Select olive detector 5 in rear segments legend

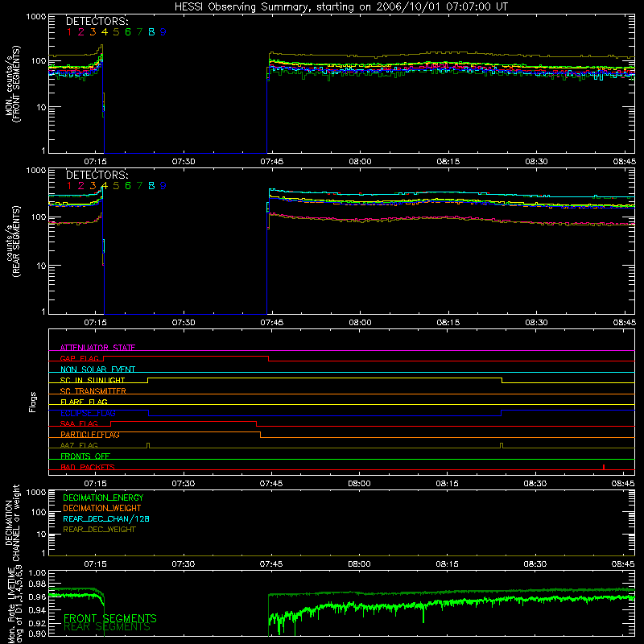coord(116,186)
